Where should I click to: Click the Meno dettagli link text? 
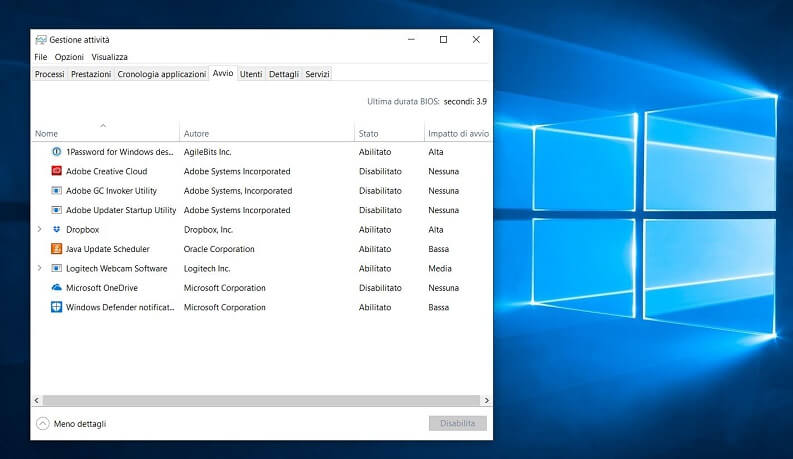tap(80, 424)
